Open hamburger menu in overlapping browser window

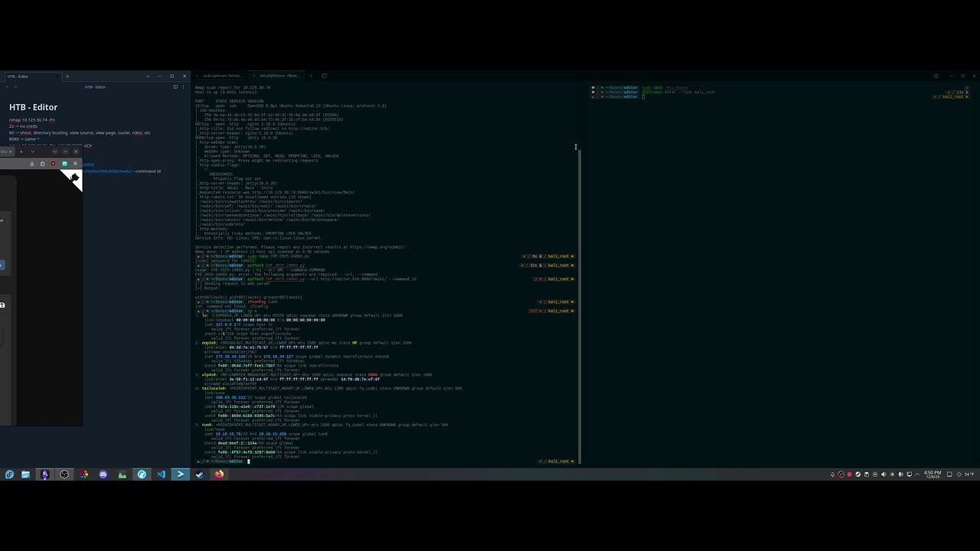[76, 164]
